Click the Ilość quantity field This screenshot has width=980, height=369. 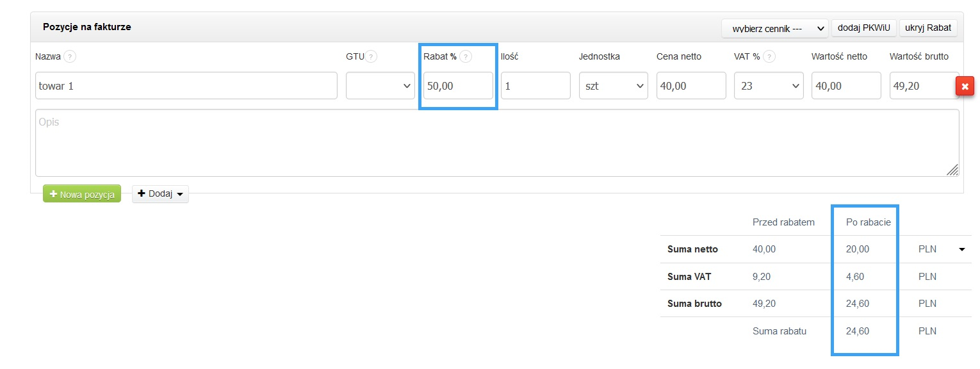click(535, 86)
